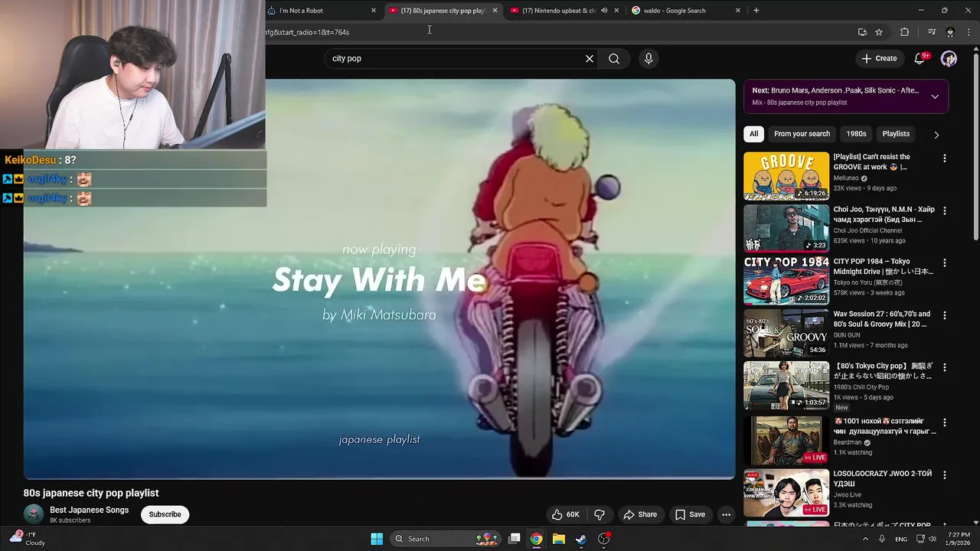This screenshot has width=980, height=551.
Task: Open options for GROOVE at work playlist
Action: click(x=944, y=158)
